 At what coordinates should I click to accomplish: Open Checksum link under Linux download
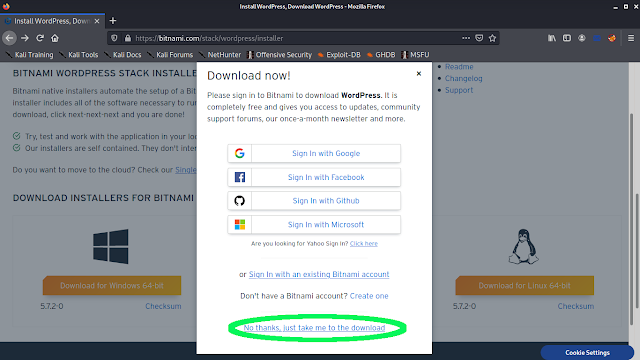(576, 306)
